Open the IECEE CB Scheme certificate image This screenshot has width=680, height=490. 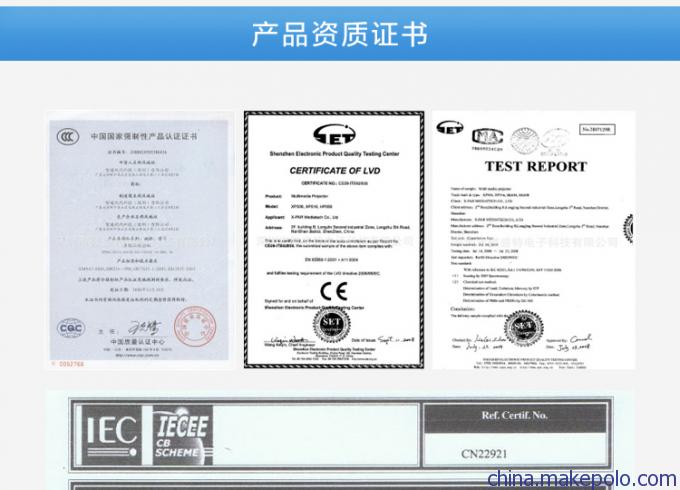tap(340, 440)
